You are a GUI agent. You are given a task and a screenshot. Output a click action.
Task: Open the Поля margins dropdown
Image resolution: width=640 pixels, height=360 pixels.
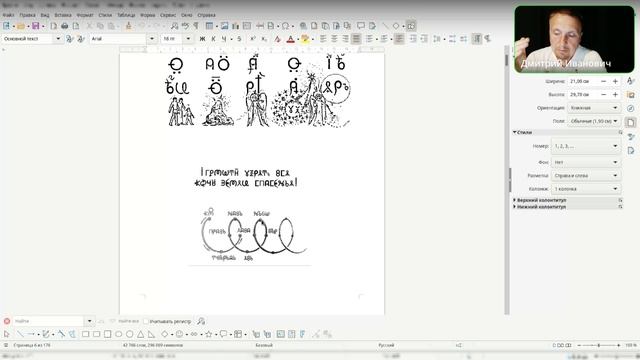click(x=594, y=121)
